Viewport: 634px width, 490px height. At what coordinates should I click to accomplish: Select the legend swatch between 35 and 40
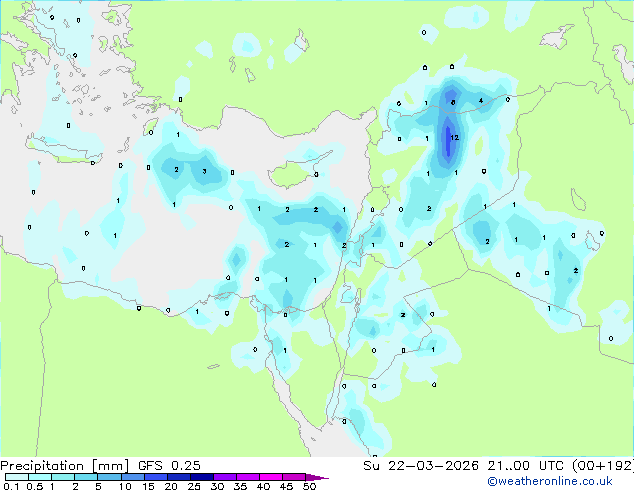click(248, 477)
